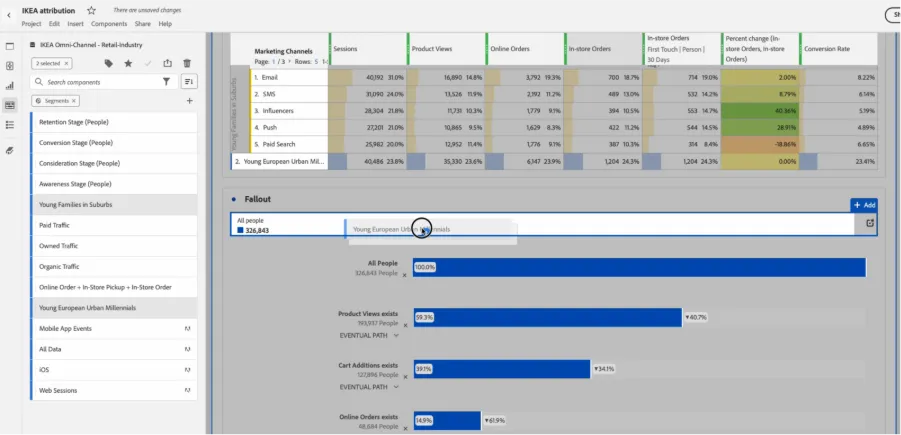Click the Add button in Fallout panel
This screenshot has width=901, height=435.
tap(864, 205)
